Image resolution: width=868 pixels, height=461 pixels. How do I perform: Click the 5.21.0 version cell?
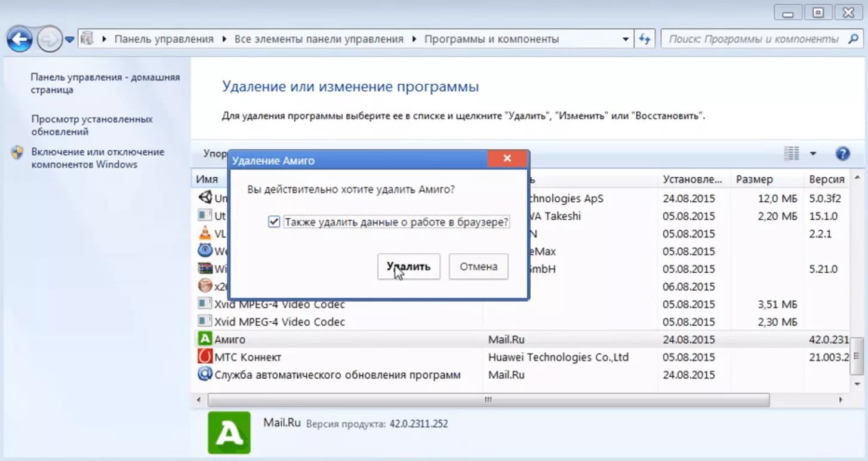tap(823, 269)
